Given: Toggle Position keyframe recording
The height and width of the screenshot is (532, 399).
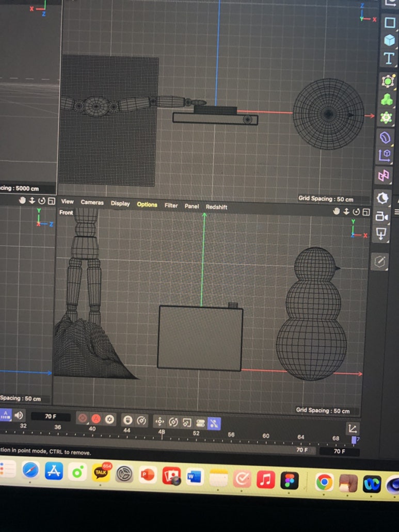Looking at the screenshot, I should [x=159, y=422].
